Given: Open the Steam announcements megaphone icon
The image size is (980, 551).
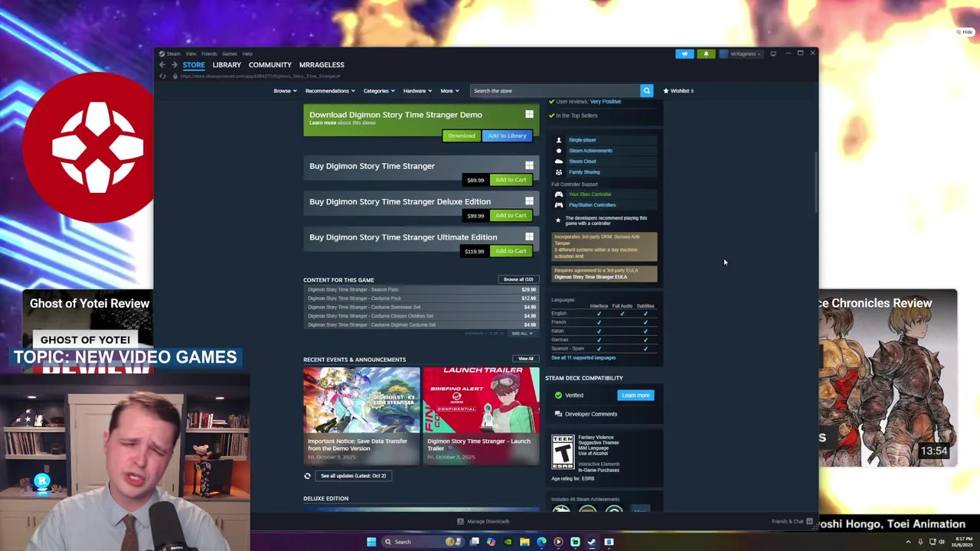Looking at the screenshot, I should coord(684,54).
